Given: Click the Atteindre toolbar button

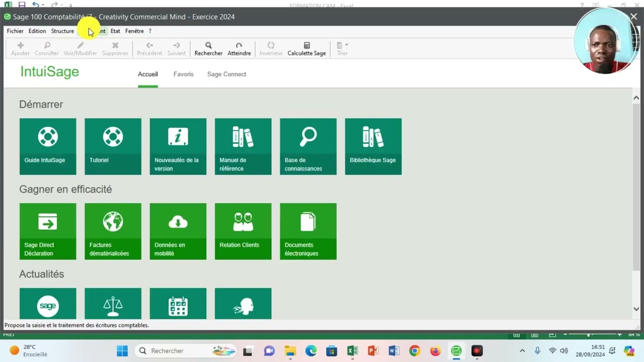Looking at the screenshot, I should click(x=239, y=49).
